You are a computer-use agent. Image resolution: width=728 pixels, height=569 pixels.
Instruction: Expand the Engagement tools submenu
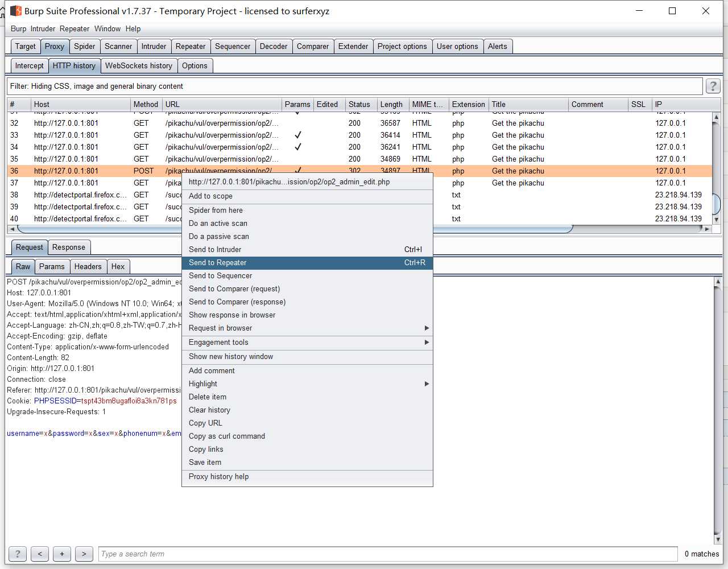(x=307, y=342)
